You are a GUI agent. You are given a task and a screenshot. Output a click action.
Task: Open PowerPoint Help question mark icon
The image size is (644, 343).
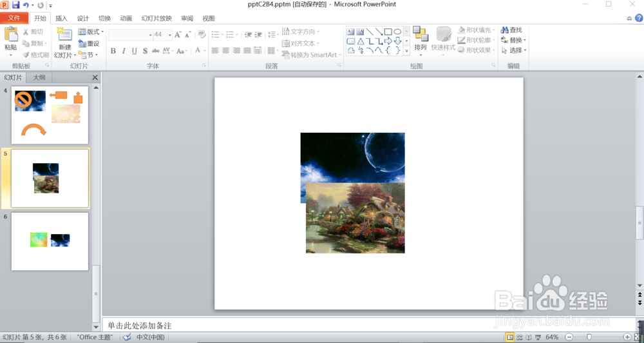(639, 18)
